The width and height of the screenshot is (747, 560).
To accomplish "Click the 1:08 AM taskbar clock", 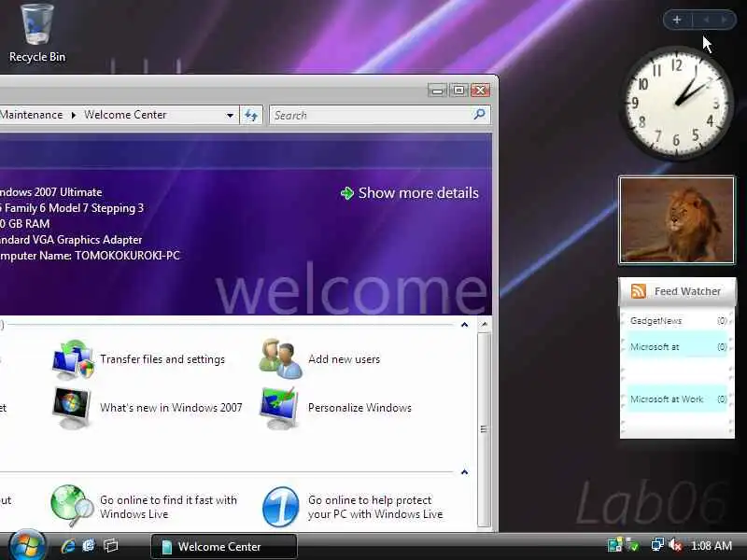I will pyautogui.click(x=712, y=545).
